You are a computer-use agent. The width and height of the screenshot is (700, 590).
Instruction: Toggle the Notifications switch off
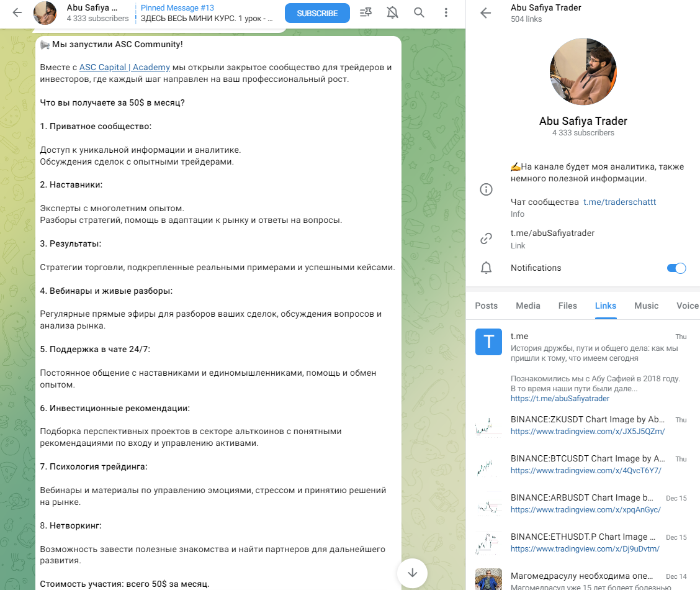point(676,268)
